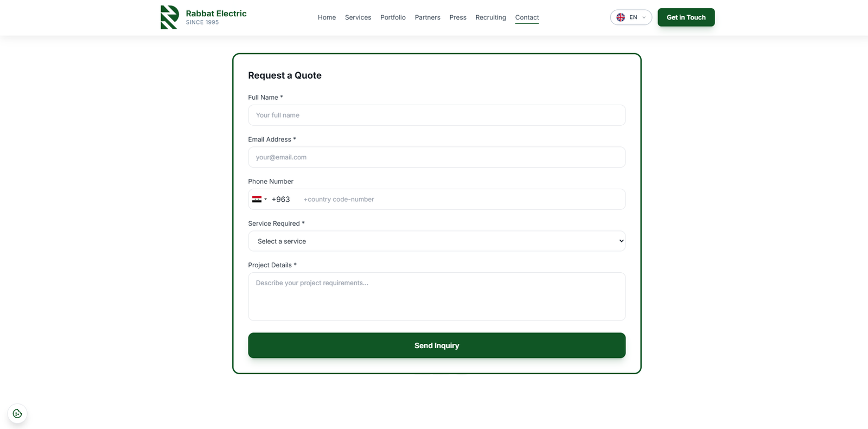Click the Service Required label

tap(276, 223)
